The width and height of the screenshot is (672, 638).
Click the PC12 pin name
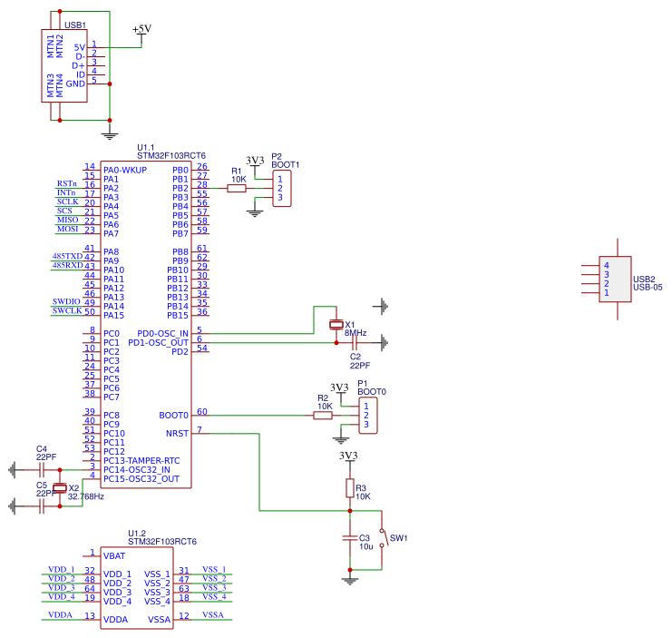click(x=114, y=451)
